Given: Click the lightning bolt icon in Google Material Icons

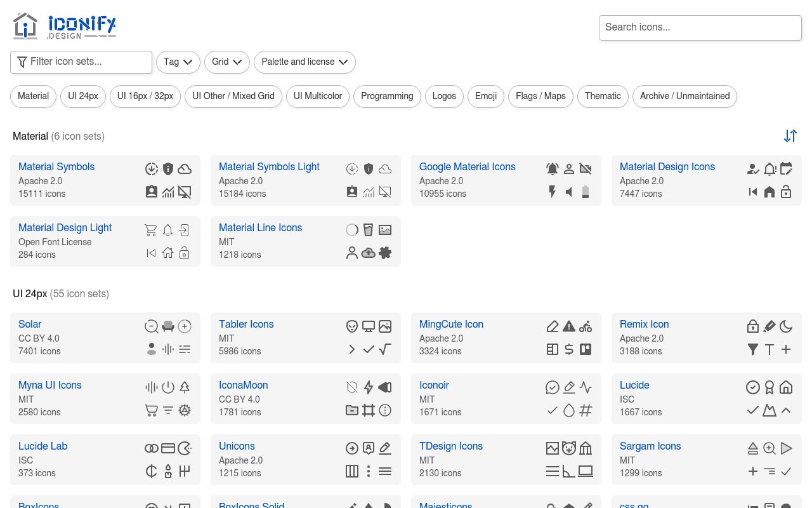Looking at the screenshot, I should coord(552,191).
